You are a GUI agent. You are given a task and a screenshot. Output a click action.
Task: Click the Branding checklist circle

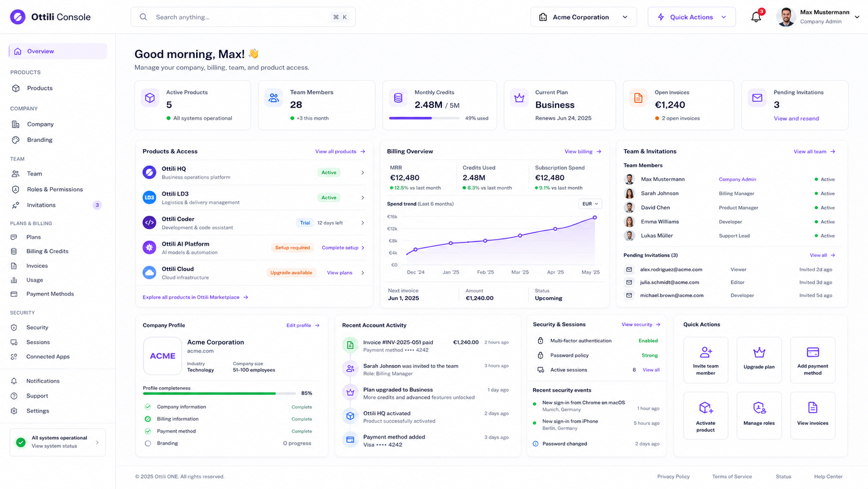[148, 443]
